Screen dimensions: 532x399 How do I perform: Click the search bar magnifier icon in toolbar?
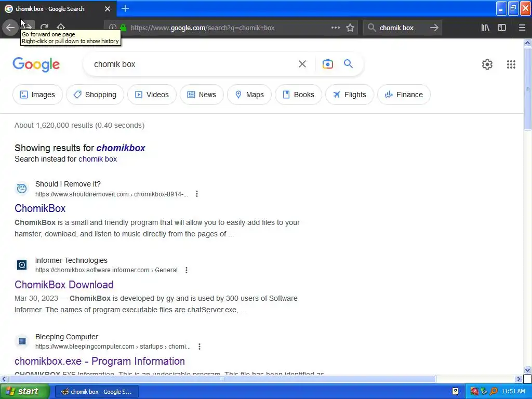[x=371, y=28]
